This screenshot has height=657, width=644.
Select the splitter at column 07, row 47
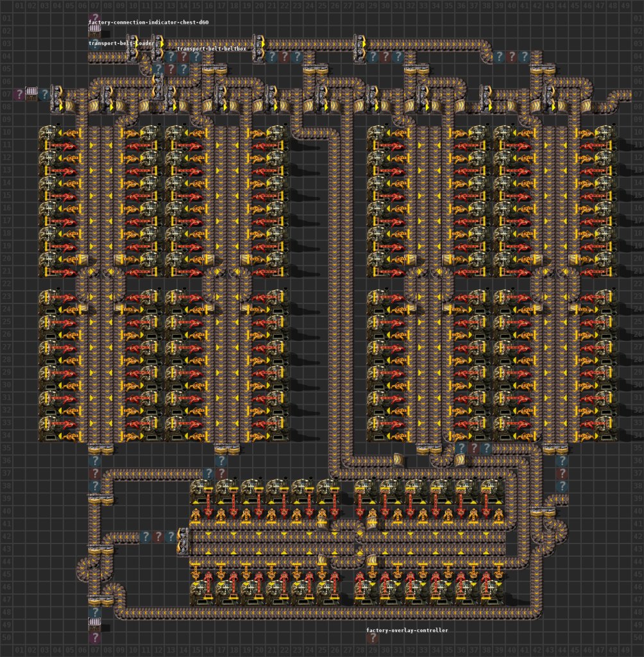pos(101,601)
